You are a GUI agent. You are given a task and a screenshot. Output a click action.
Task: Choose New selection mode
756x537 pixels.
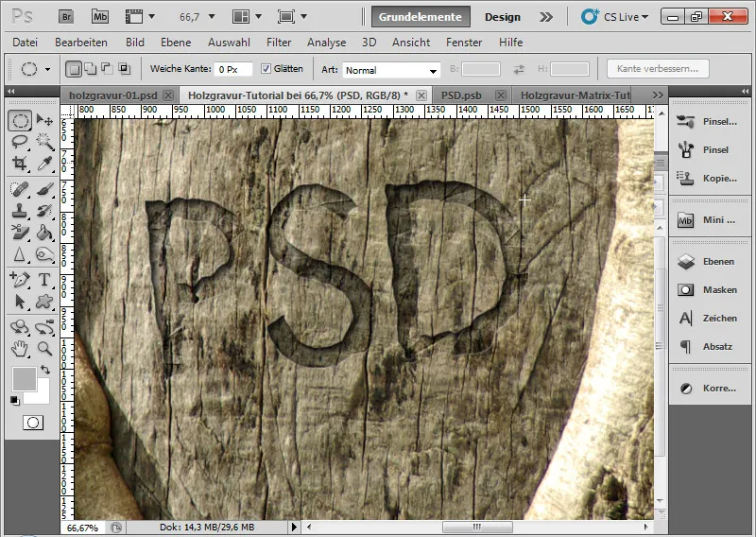pyautogui.click(x=74, y=69)
